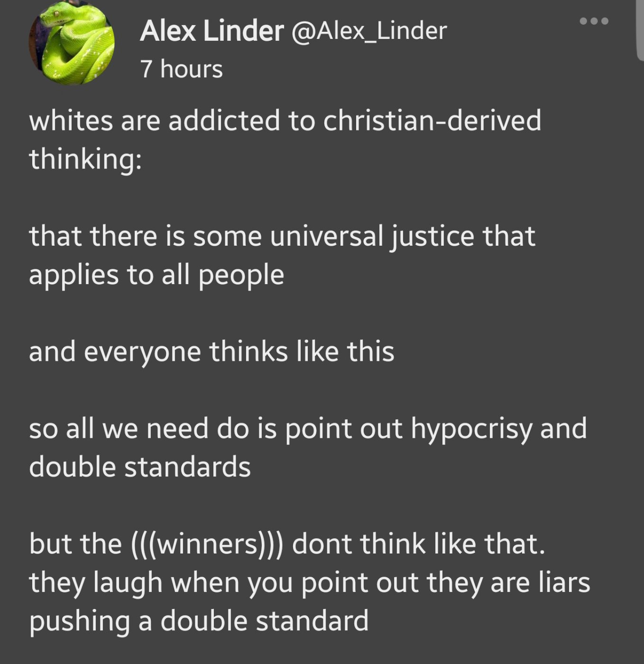The width and height of the screenshot is (644, 664).
Task: Click the leftmost dot of the options icon
Action: coord(583,21)
